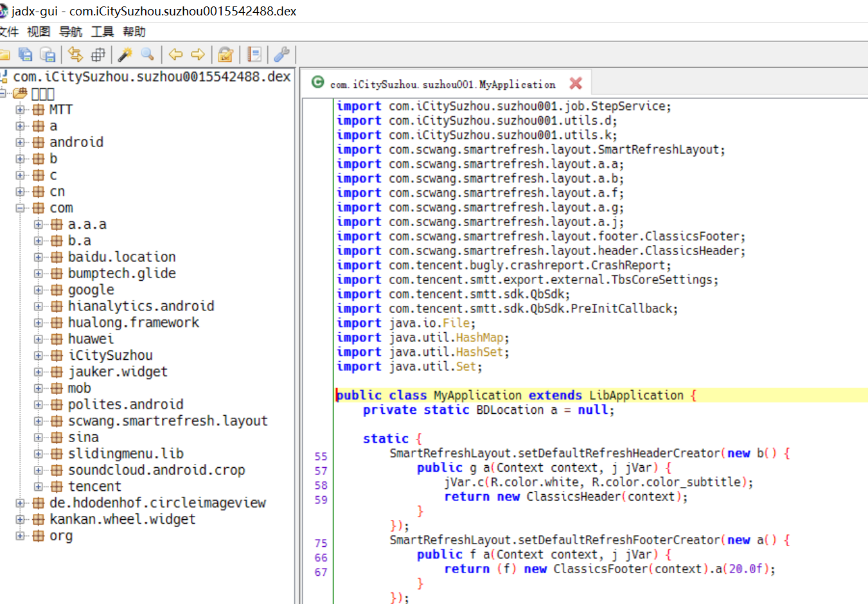868x604 pixels.
Task: Click line number 55 in gutter
Action: coord(321,457)
